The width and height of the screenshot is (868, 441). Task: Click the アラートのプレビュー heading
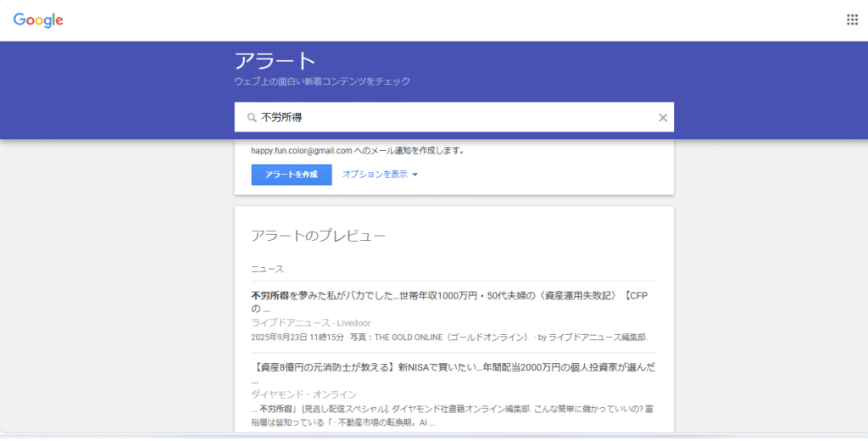(318, 236)
